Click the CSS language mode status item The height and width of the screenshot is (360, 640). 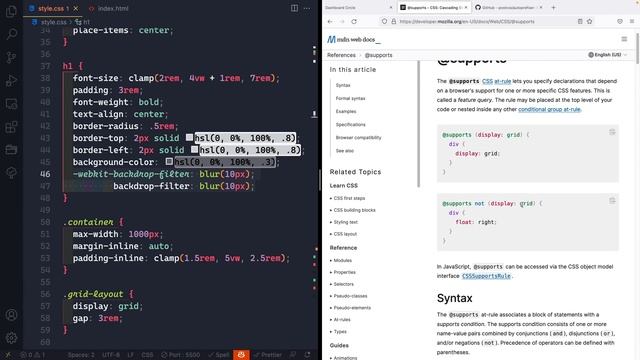(147, 355)
